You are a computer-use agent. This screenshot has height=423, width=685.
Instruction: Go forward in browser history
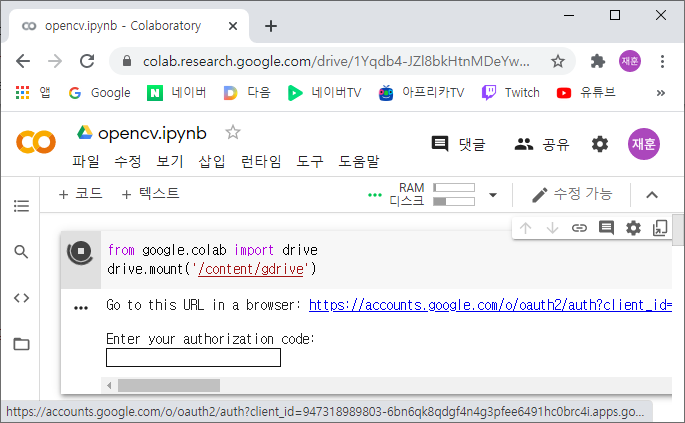pyautogui.click(x=55, y=61)
